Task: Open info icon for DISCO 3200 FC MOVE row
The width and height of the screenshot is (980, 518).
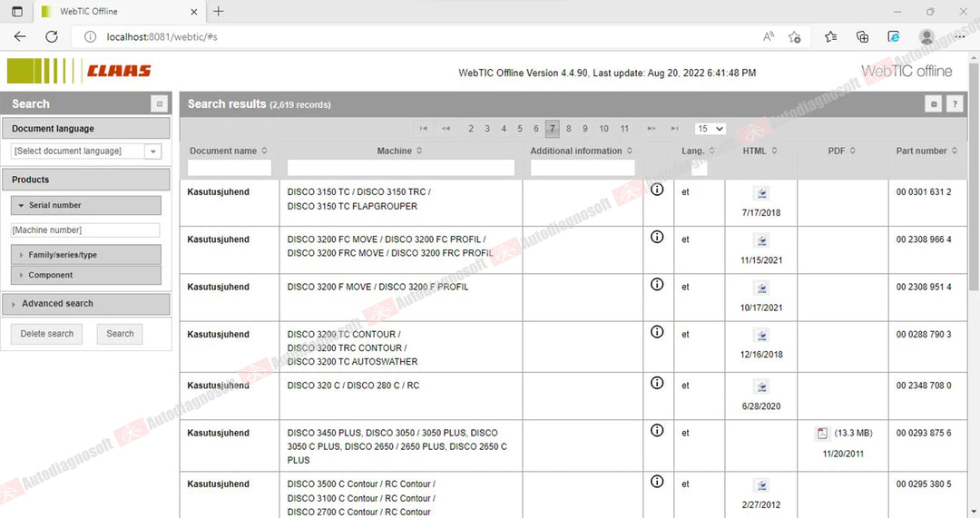Action: (x=657, y=237)
